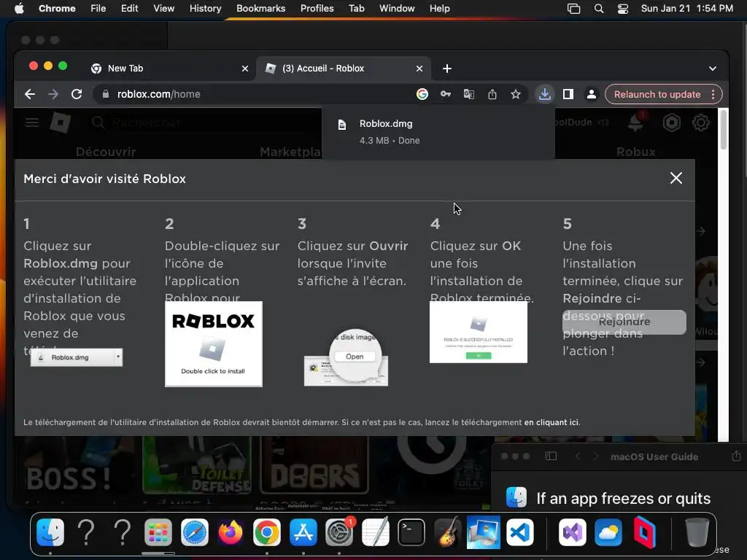Viewport: 747px width, 560px height.
Task: Close the Accueil - Roblox tab
Action: click(419, 69)
